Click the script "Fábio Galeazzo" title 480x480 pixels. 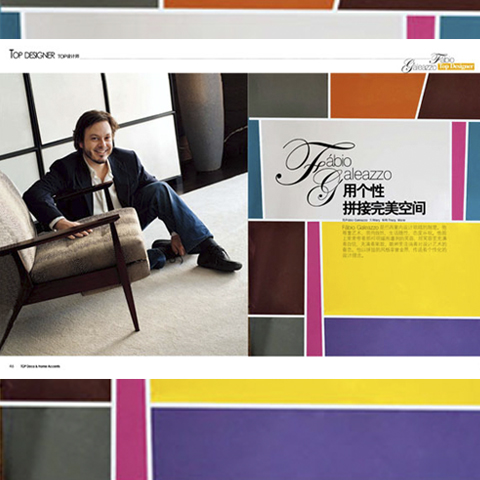point(335,172)
